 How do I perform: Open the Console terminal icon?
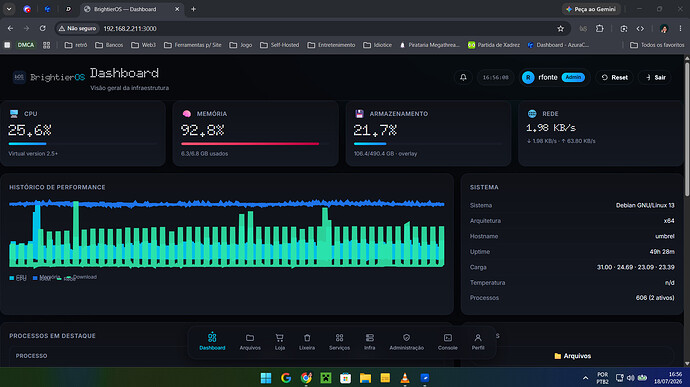pyautogui.click(x=448, y=342)
